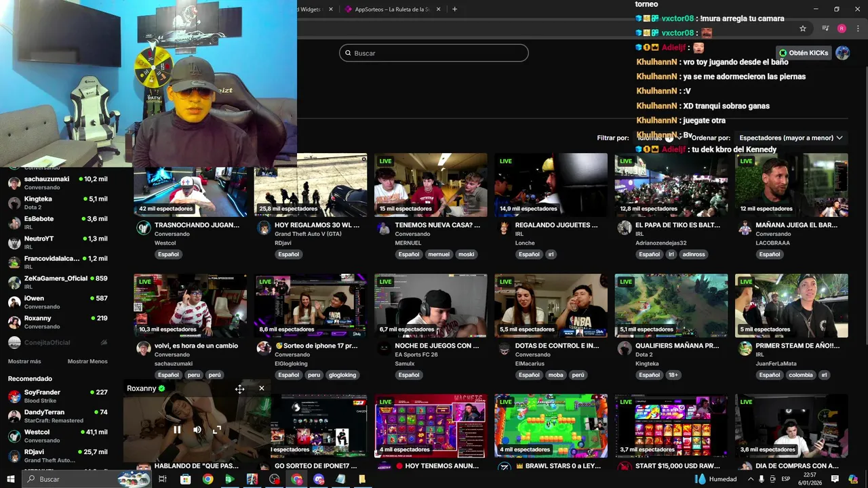Select the mernuel tag
This screenshot has width=868, height=488.
point(439,254)
